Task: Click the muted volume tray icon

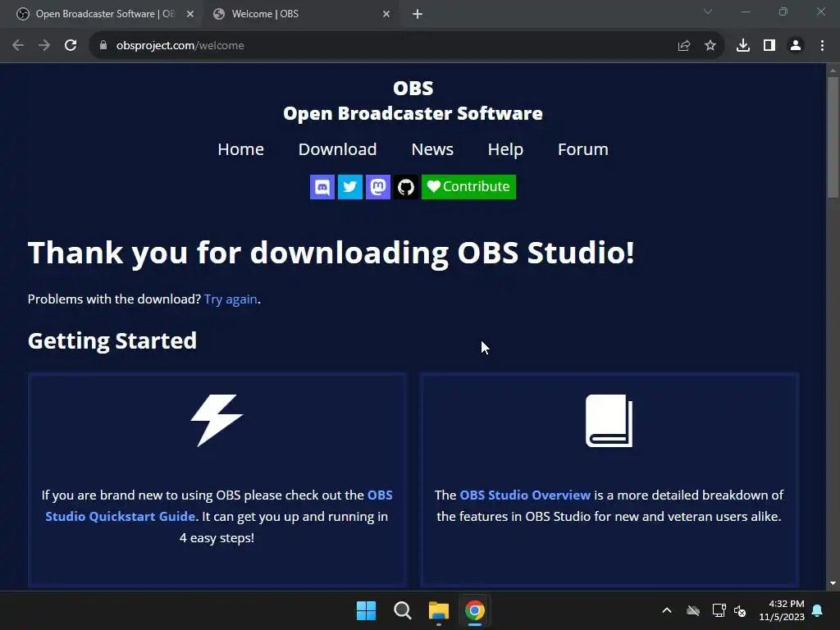Action: click(x=741, y=610)
